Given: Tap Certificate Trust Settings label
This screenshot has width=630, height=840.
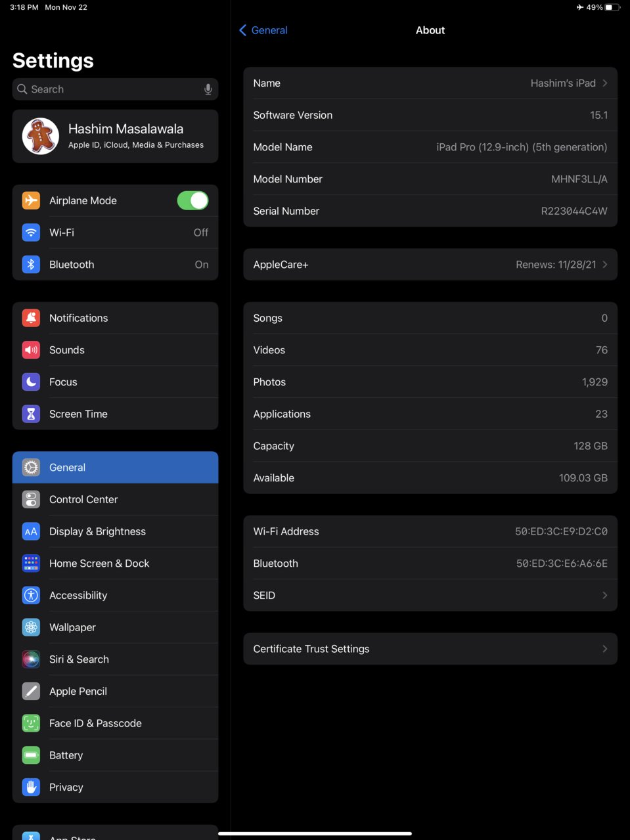Looking at the screenshot, I should pos(311,649).
